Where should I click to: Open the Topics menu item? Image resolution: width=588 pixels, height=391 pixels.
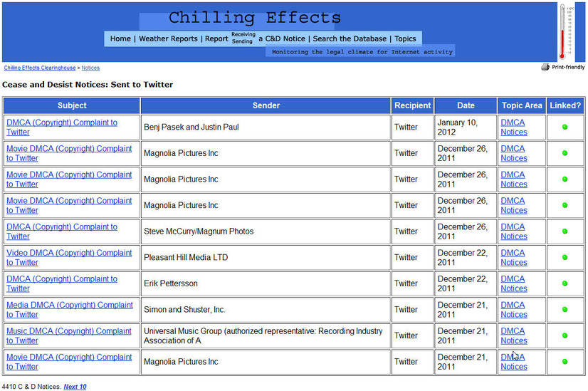405,38
